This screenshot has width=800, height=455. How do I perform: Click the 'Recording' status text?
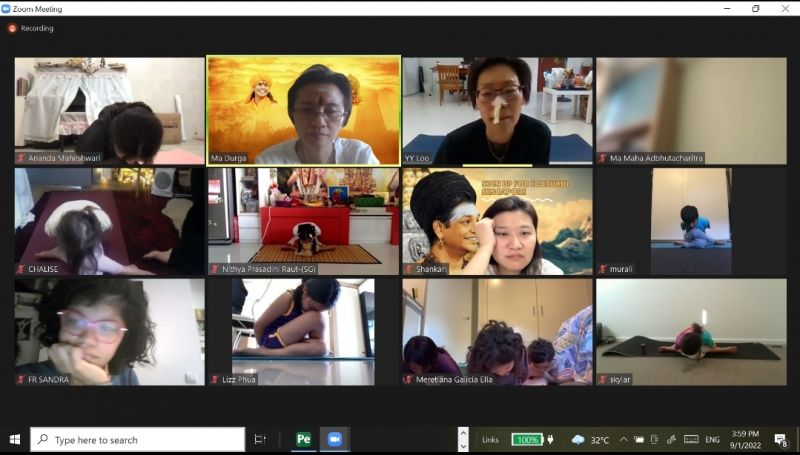(x=37, y=29)
